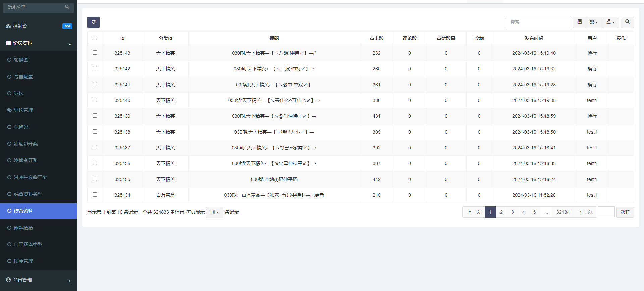Focus the table 搜索 input field
This screenshot has height=291, width=644.
coord(538,22)
